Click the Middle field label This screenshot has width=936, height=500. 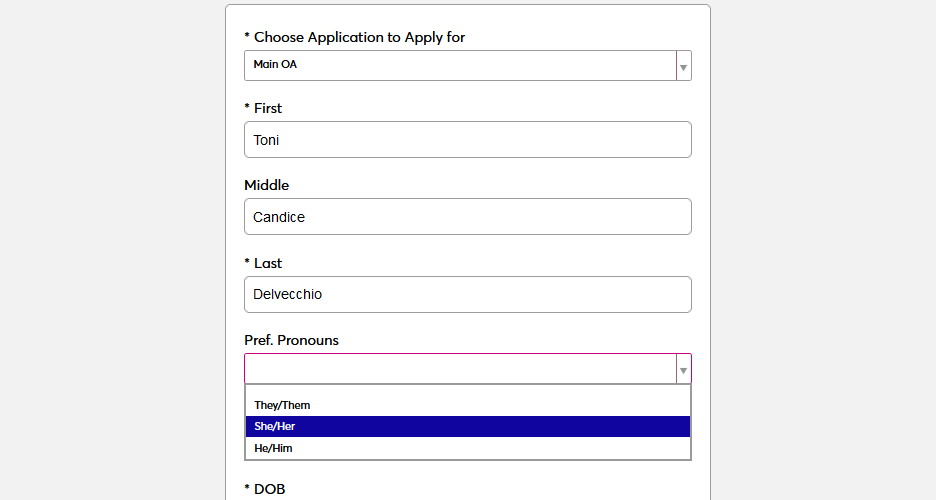[x=266, y=185]
